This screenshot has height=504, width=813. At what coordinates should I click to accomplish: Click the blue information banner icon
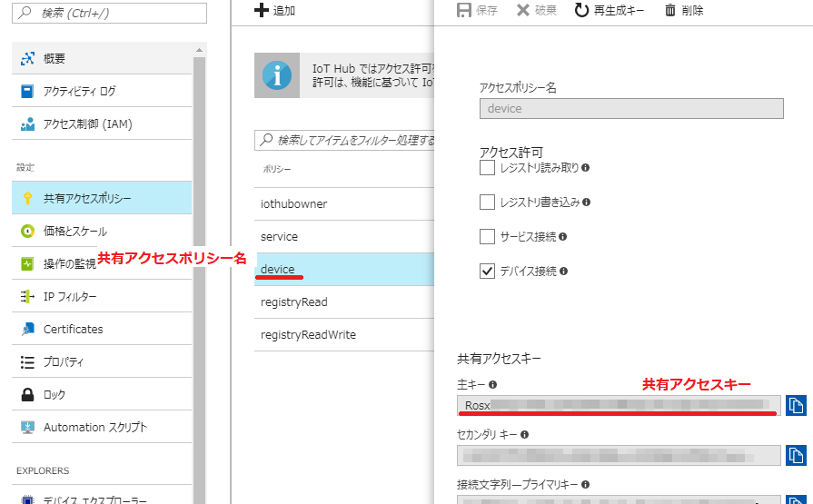277,75
